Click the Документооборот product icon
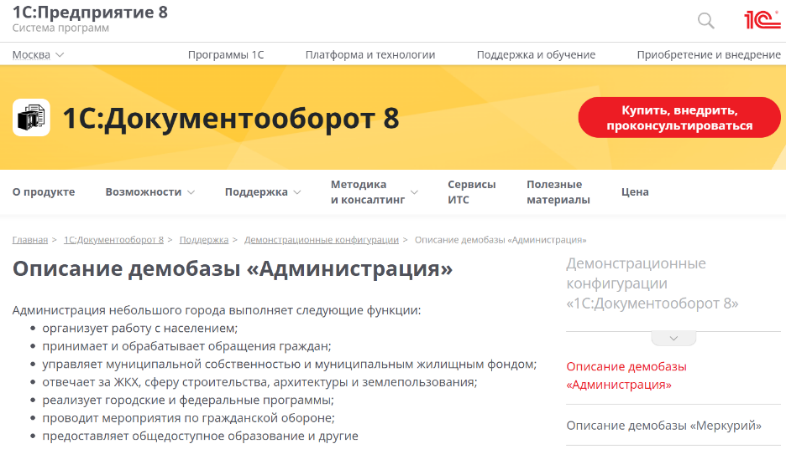Viewport: 786px width, 449px height. (31, 118)
